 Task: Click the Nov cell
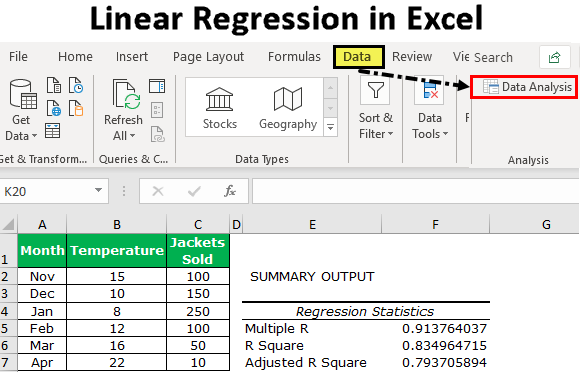click(x=42, y=276)
